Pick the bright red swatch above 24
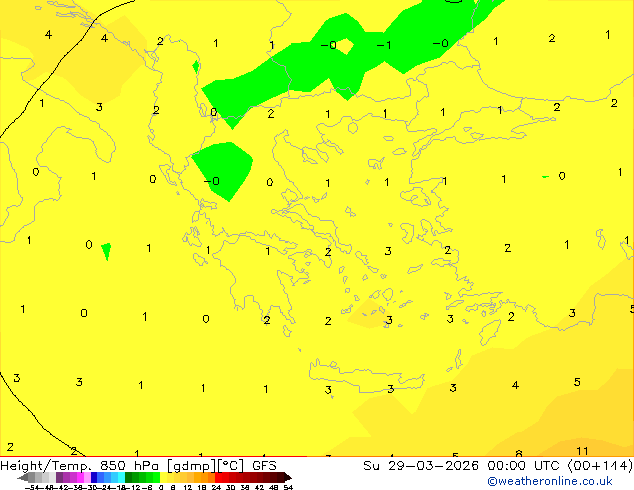 (218, 478)
